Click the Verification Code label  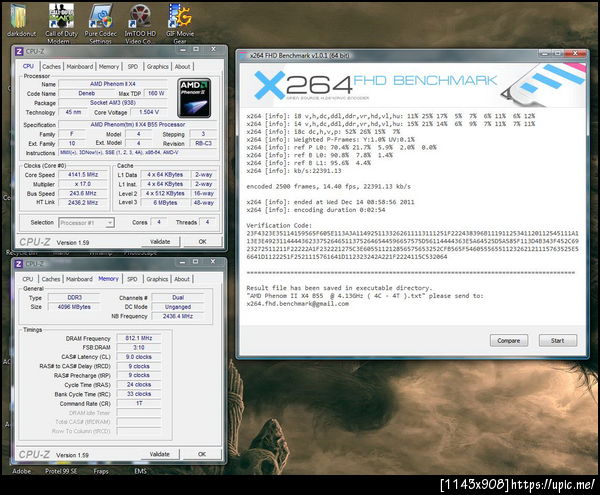coord(279,226)
